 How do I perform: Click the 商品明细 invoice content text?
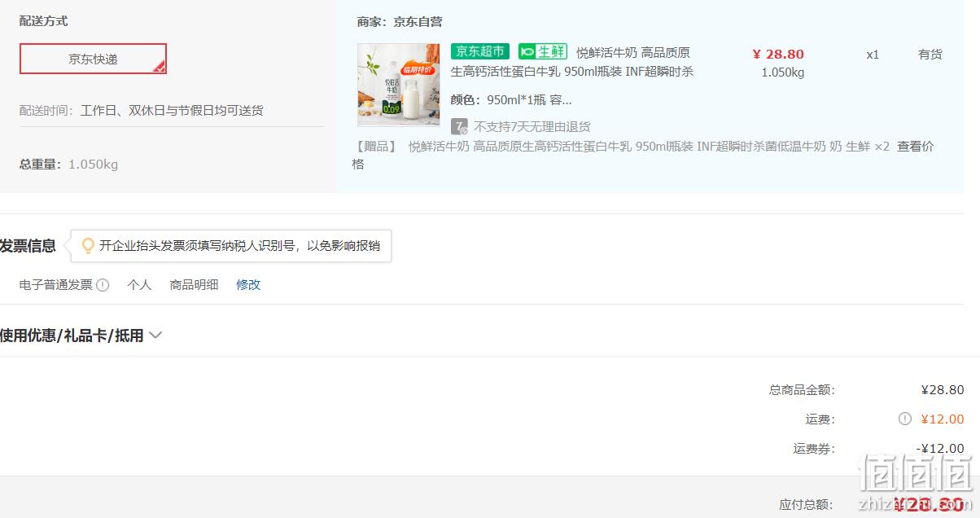194,285
